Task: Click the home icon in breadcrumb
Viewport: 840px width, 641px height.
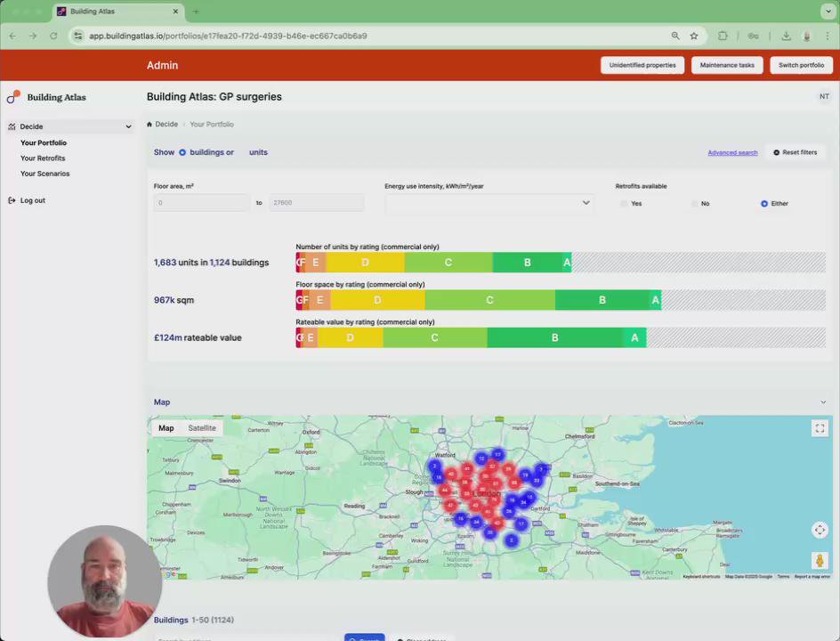Action: (149, 125)
